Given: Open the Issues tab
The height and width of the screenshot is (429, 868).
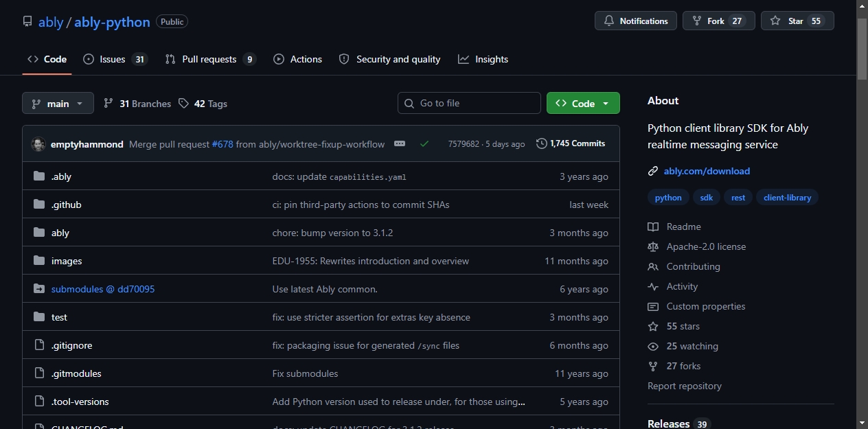Looking at the screenshot, I should 115,59.
